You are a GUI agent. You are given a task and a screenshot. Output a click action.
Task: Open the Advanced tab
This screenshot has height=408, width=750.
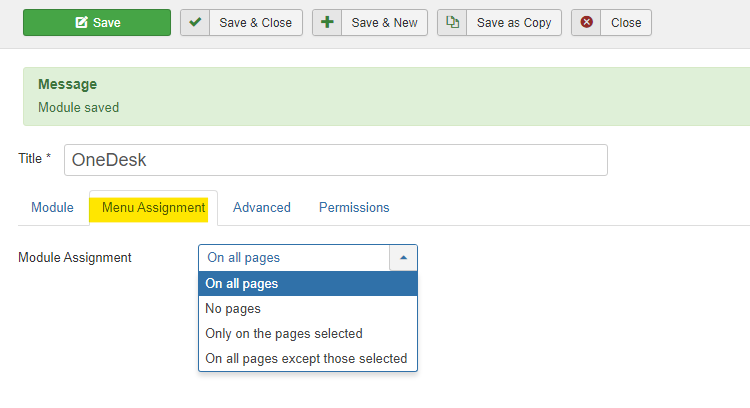click(261, 208)
